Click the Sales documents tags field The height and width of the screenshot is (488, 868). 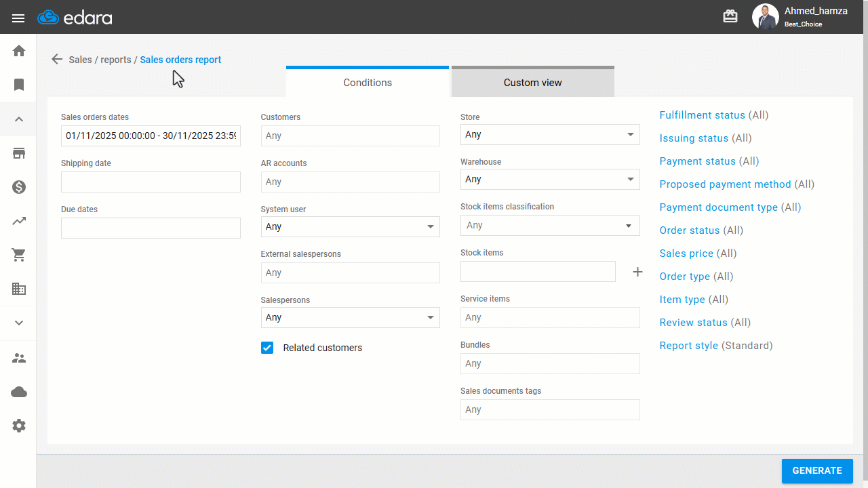coord(550,409)
